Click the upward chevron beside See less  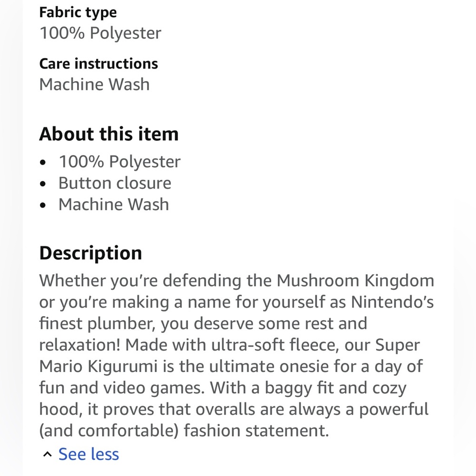47,454
